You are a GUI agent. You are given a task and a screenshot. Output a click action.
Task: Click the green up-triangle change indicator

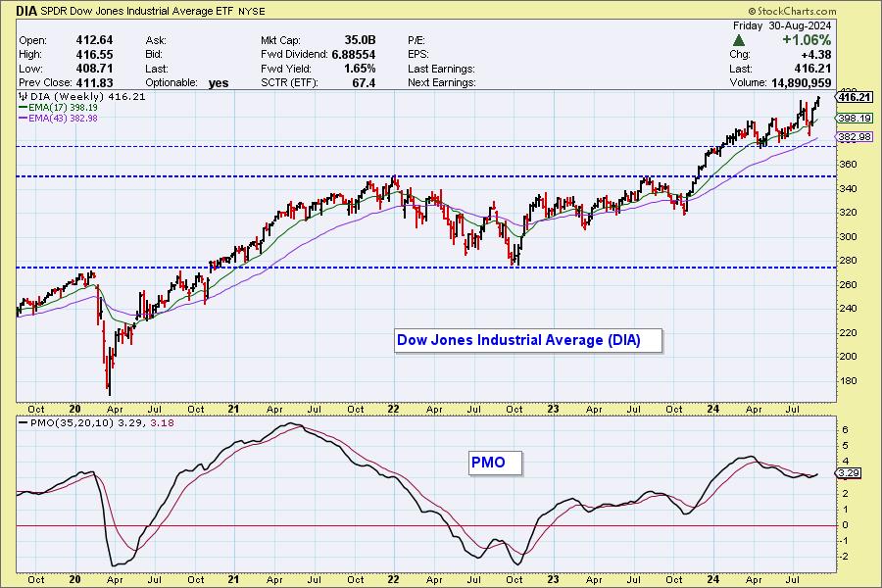click(739, 40)
